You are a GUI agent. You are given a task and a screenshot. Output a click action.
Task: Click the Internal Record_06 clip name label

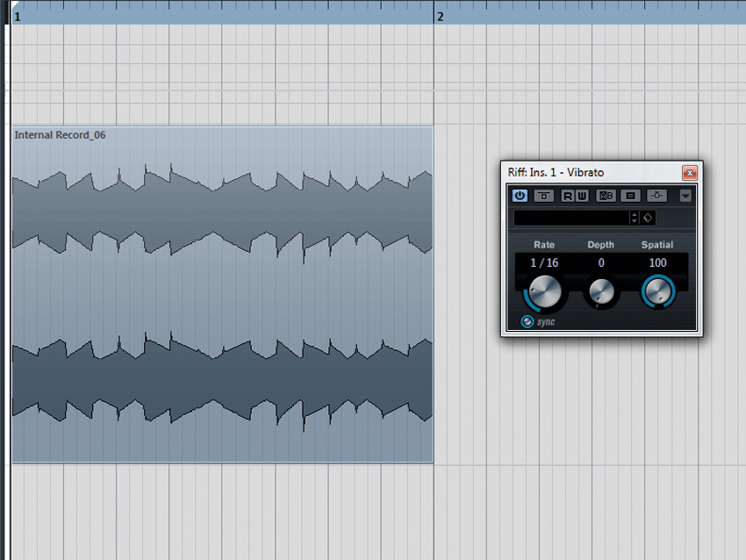tap(60, 135)
